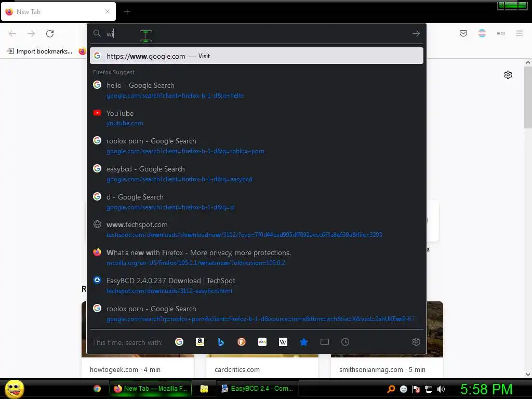Personalize new tab with gear icon
Screen dimensions: 532x399
pos(508,75)
